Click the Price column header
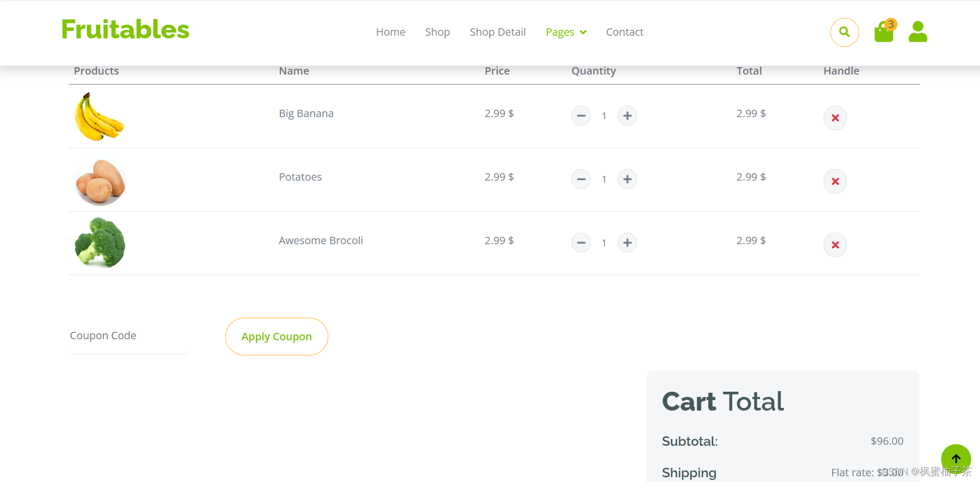 point(497,71)
